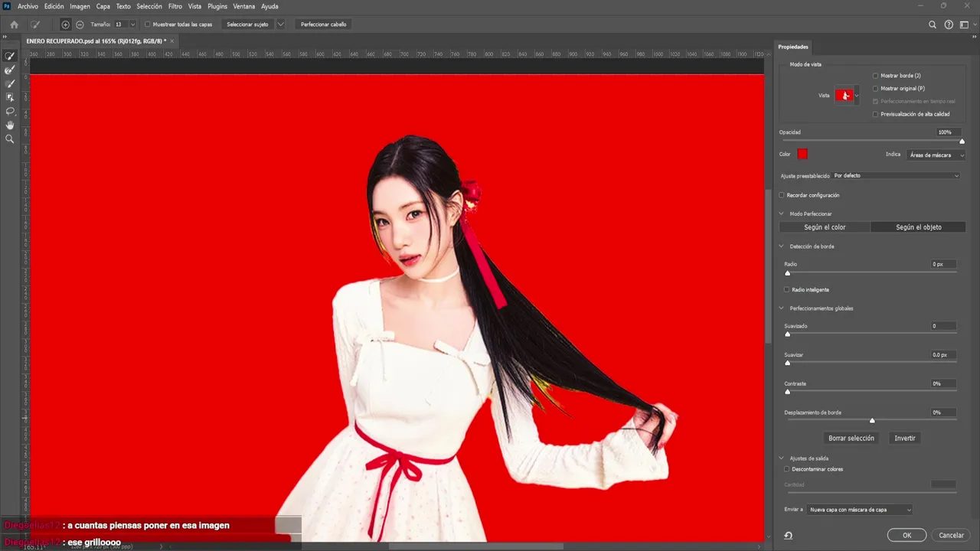The image size is (980, 551).
Task: Click the Contraste slider handle
Action: [x=787, y=392]
